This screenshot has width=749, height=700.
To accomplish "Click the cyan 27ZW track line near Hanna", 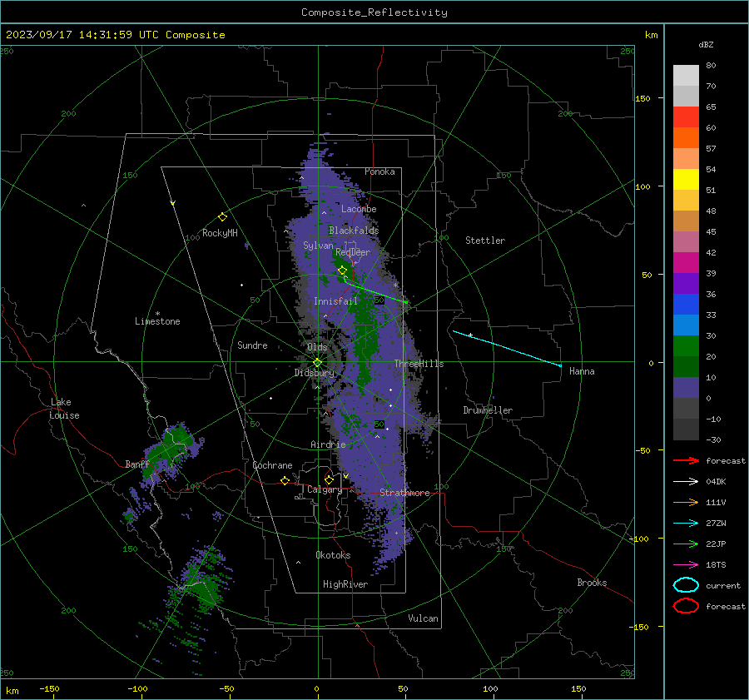I will (507, 348).
